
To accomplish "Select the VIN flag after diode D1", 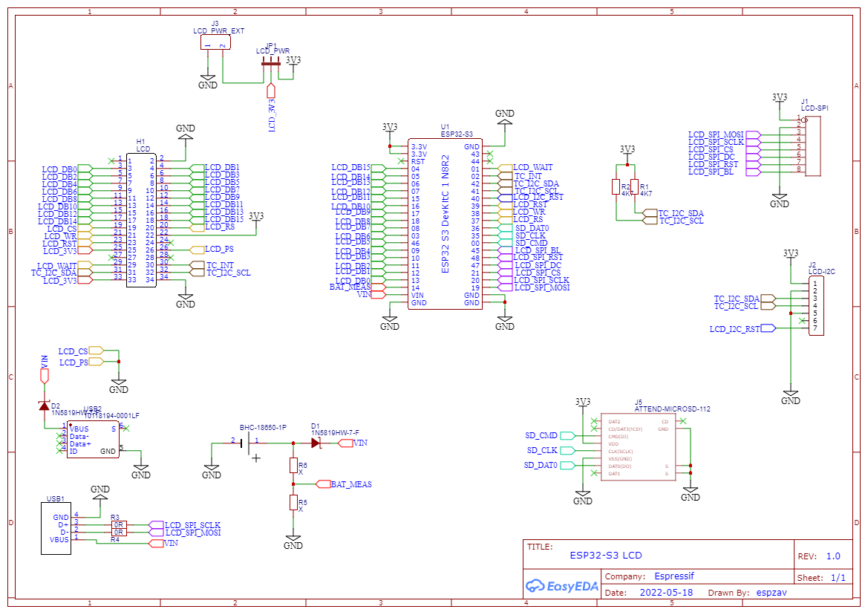I will (x=353, y=443).
